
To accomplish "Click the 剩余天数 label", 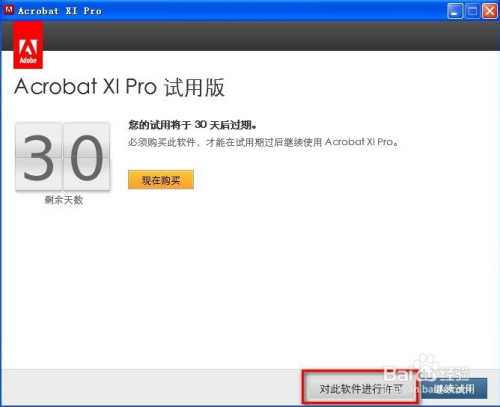I will (64, 200).
